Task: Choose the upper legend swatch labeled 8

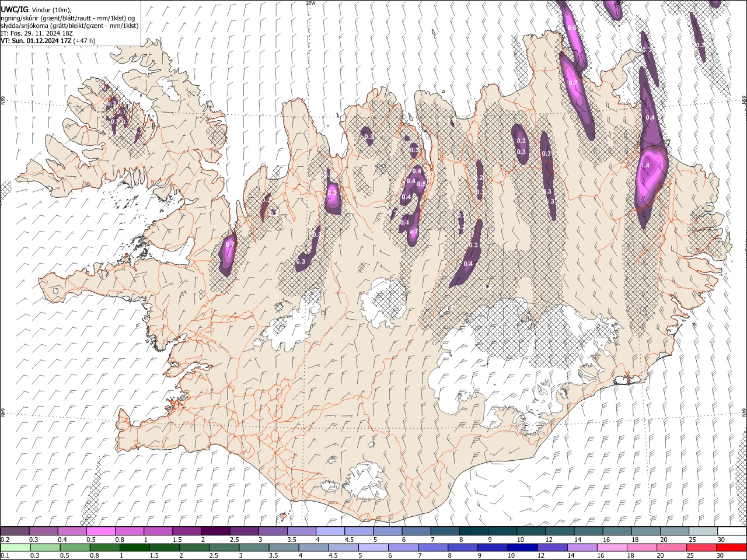Action: coord(473,531)
